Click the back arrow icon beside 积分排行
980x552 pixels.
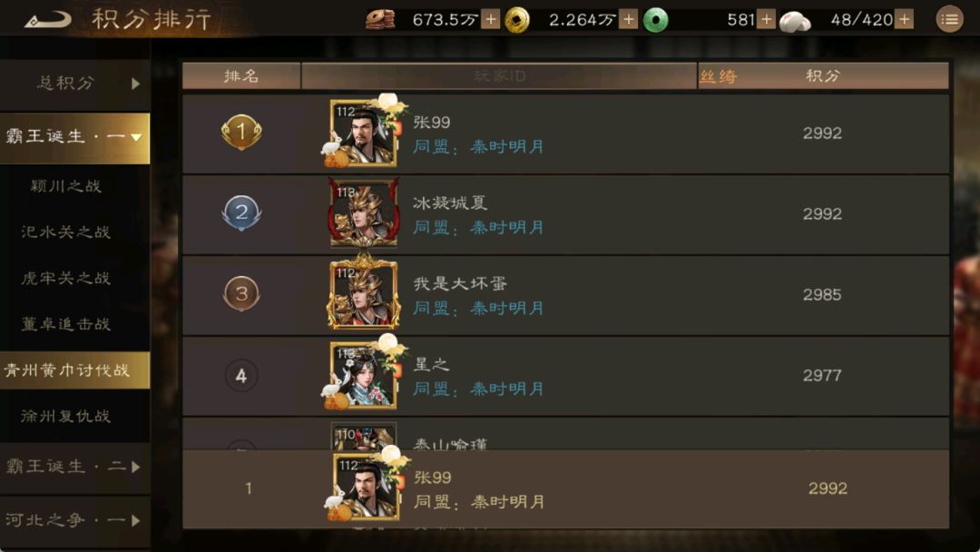(47, 20)
